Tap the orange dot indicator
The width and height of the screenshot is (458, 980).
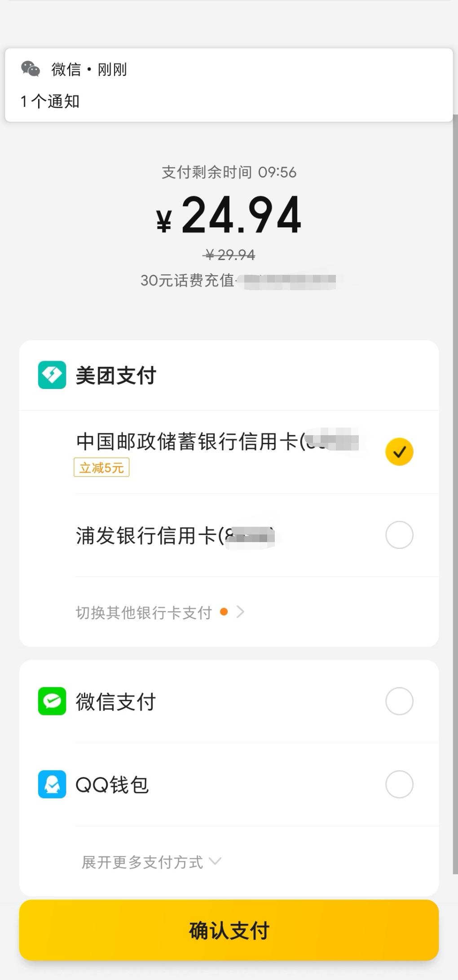(x=224, y=612)
